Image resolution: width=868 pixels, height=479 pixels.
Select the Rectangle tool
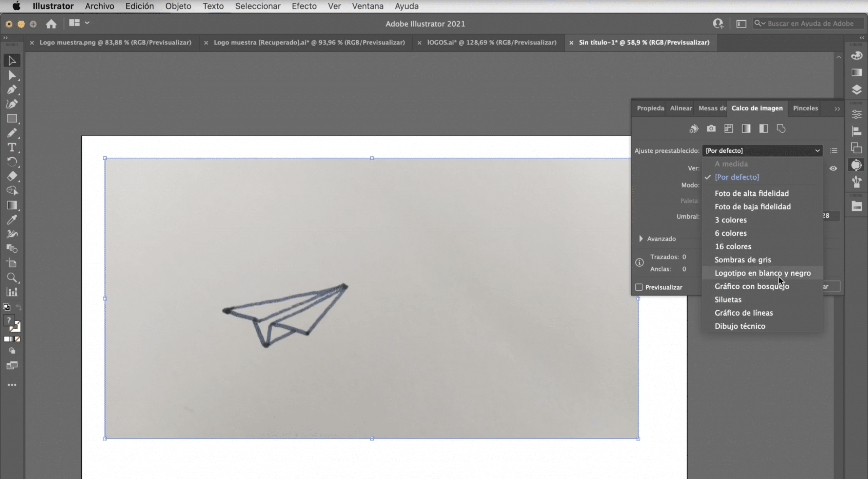[x=12, y=118]
